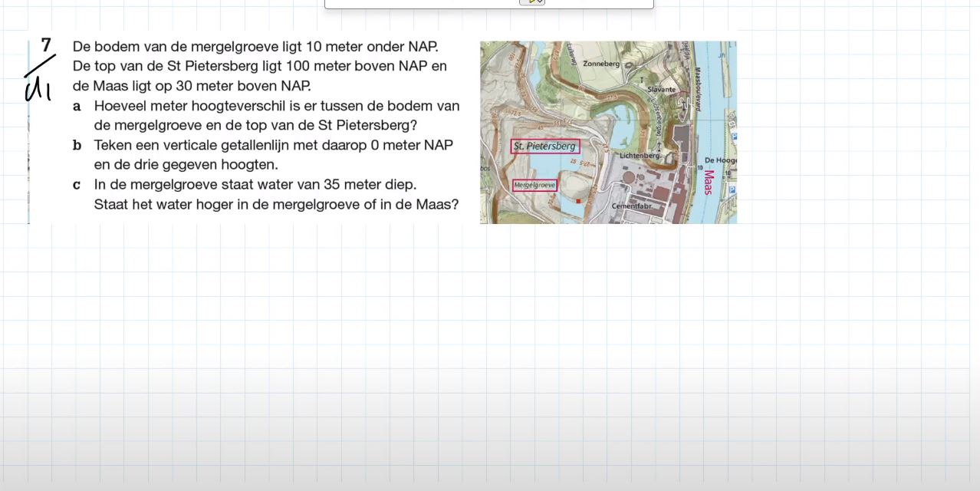
Task: Click the text 'Teken een verticale getallenlijn met daarop 0 meter NAP'
Action: (274, 145)
